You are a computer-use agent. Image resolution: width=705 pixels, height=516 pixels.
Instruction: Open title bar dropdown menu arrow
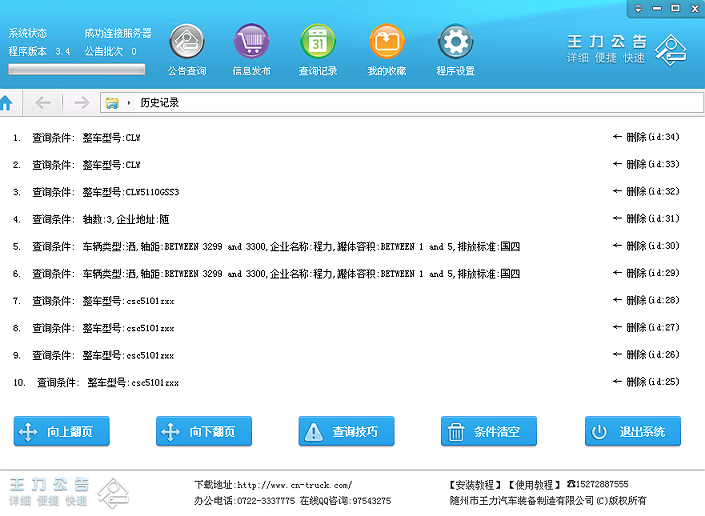(638, 9)
